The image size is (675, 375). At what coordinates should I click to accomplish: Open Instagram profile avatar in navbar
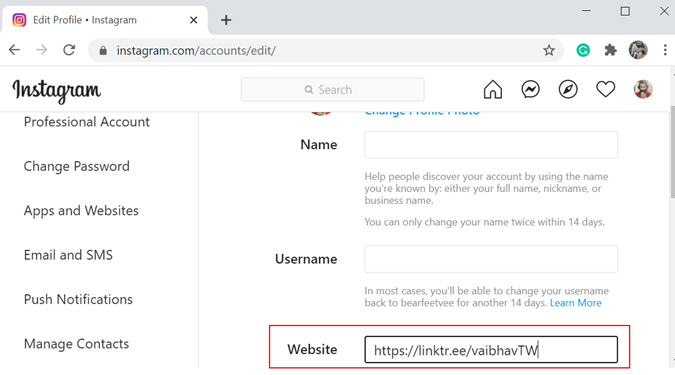coord(643,90)
